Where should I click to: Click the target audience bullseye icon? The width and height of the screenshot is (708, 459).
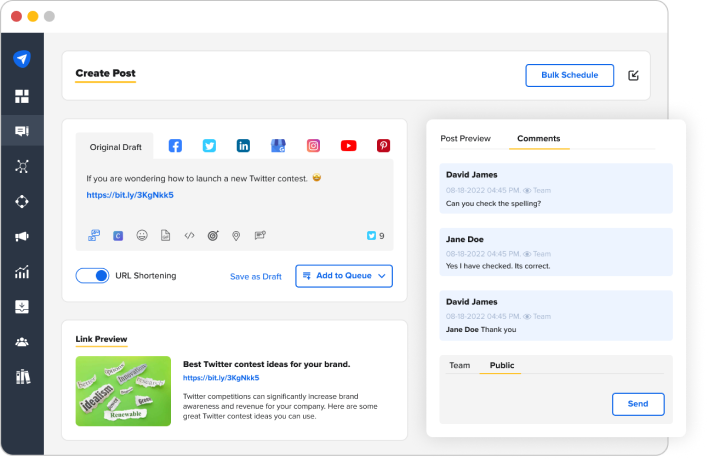pos(213,235)
